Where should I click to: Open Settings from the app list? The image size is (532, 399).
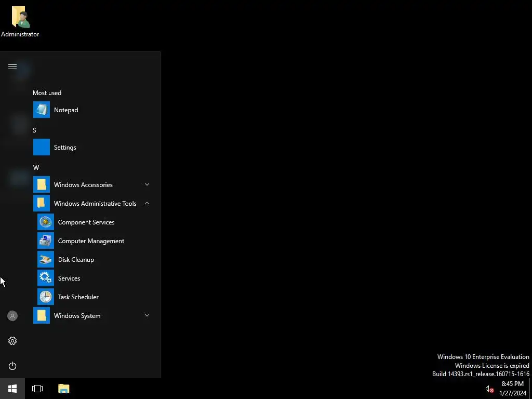[x=91, y=147]
